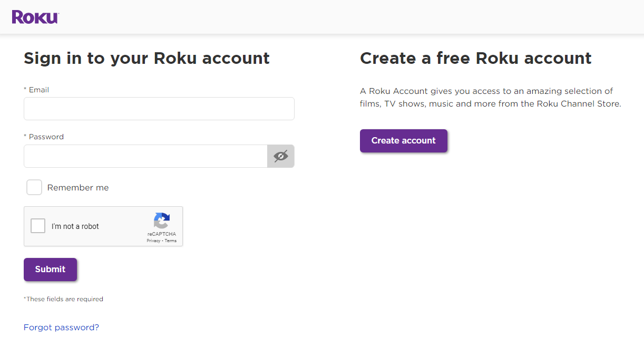The width and height of the screenshot is (644, 345).
Task: Click the Create account button
Action: click(403, 141)
